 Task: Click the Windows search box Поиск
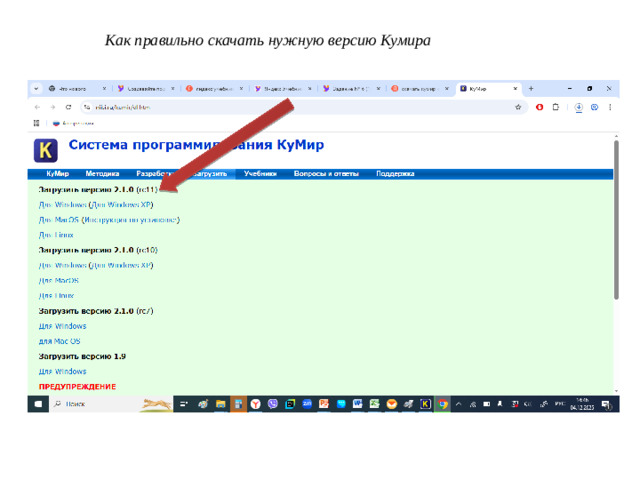111,404
